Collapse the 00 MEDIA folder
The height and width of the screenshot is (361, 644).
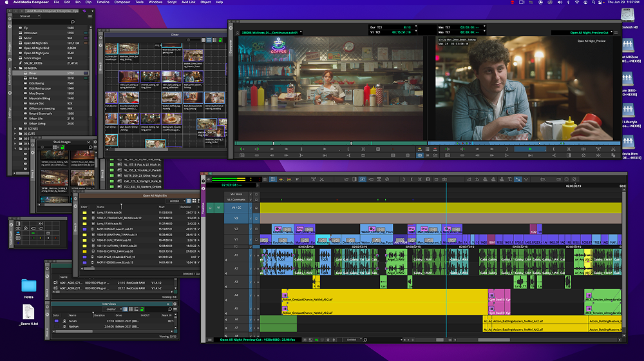pyautogui.click(x=15, y=68)
